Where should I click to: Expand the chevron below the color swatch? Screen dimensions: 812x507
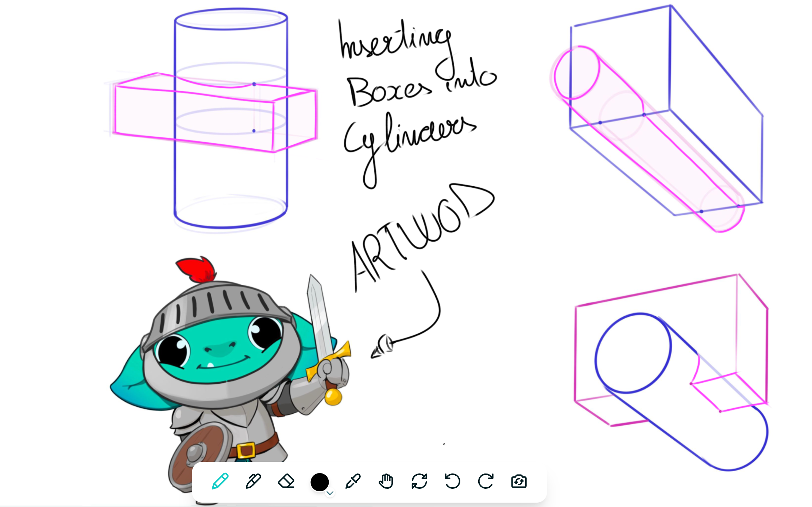coord(330,493)
